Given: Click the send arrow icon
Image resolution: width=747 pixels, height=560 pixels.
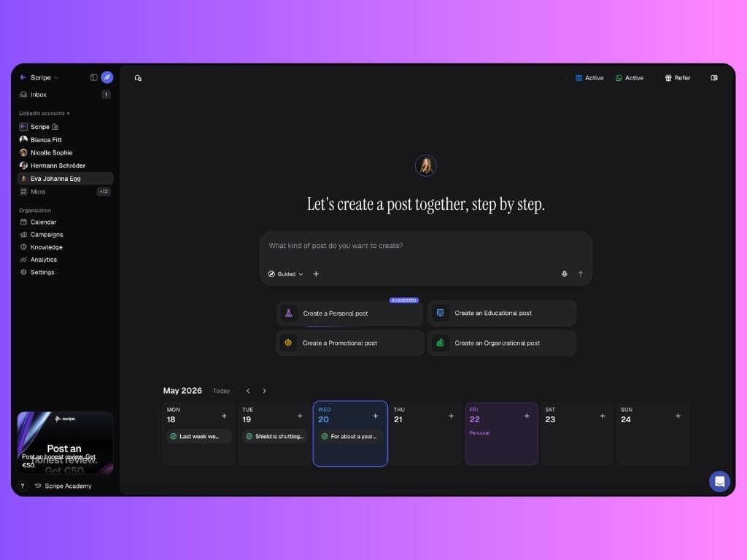Looking at the screenshot, I should click(x=580, y=274).
